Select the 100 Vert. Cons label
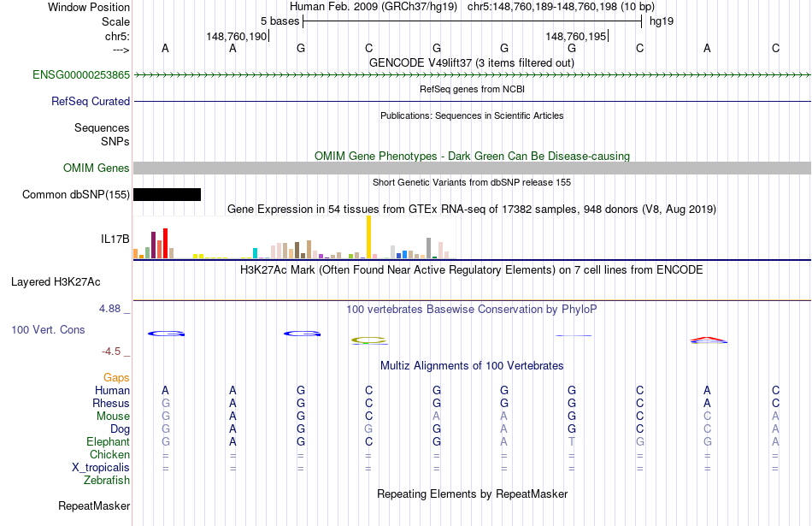The height and width of the screenshot is (526, 812). coord(48,329)
